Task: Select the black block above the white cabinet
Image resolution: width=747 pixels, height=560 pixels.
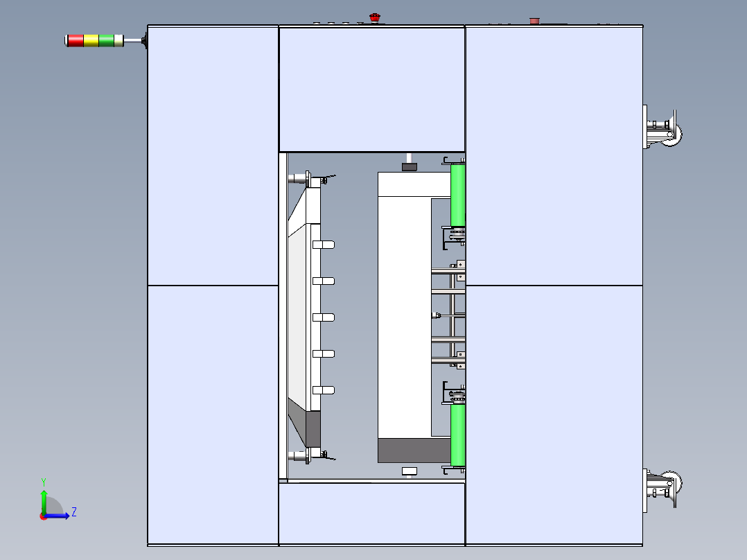Action: [x=410, y=167]
